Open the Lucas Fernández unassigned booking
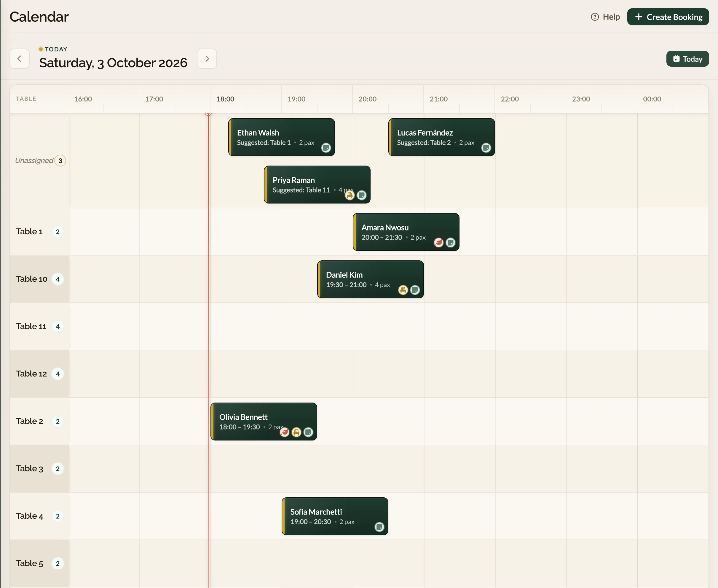The width and height of the screenshot is (718, 588). (x=442, y=137)
